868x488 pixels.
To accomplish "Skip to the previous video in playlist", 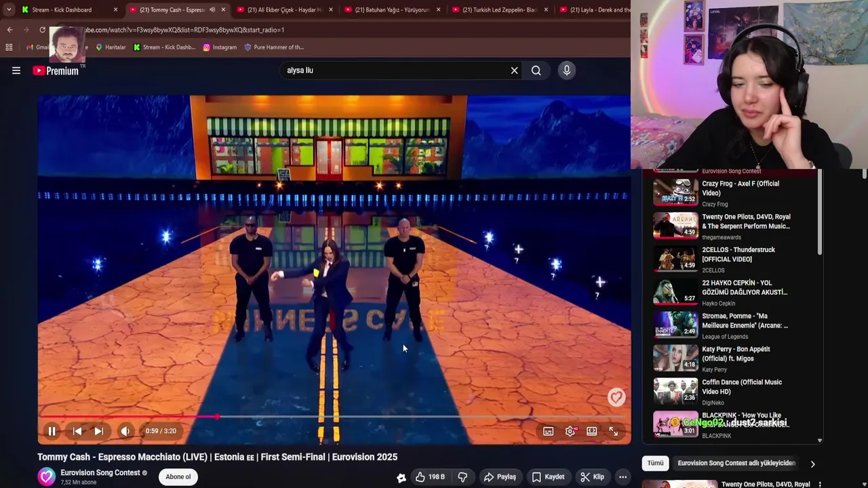I will coord(77,431).
